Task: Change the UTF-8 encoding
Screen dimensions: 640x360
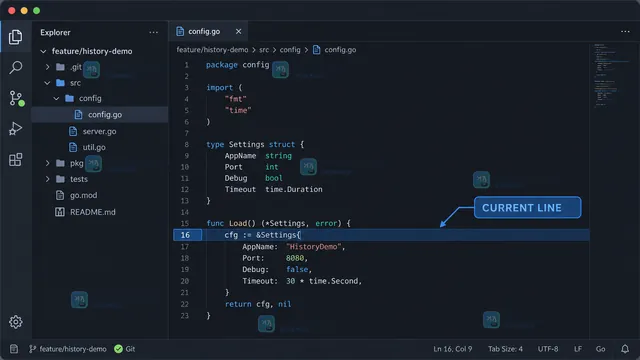Action: (548, 349)
